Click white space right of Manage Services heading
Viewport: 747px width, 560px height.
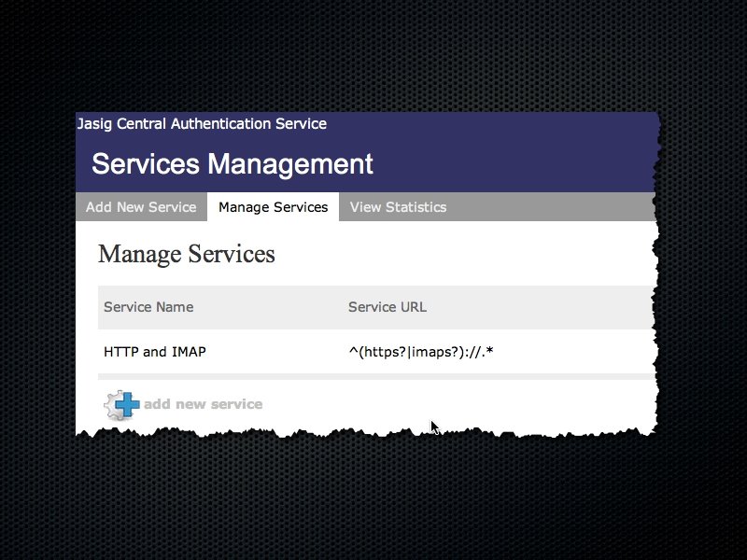[x=467, y=254]
